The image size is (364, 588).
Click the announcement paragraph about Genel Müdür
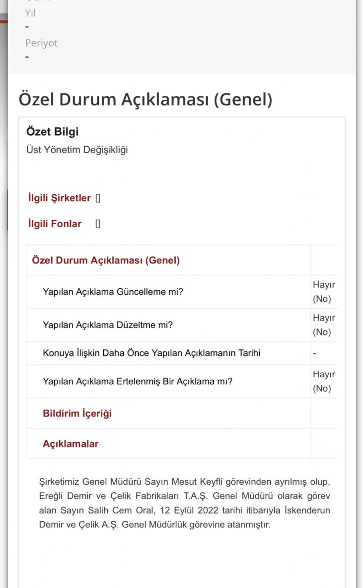click(x=184, y=503)
